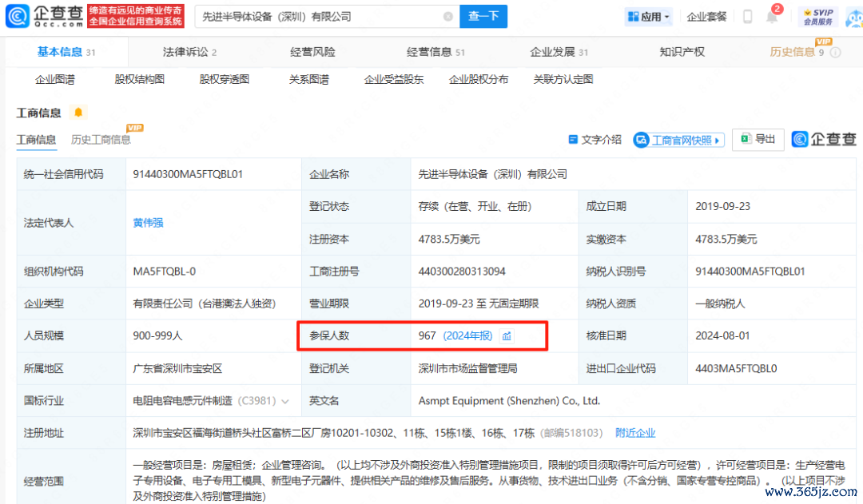Select 企业股权分布 sub-navigation item

pos(479,80)
